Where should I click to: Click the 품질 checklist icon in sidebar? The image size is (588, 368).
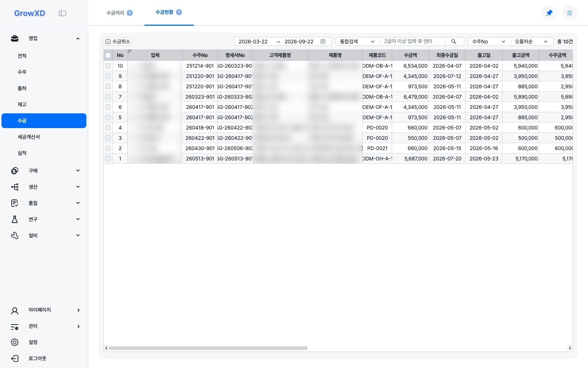(15, 203)
